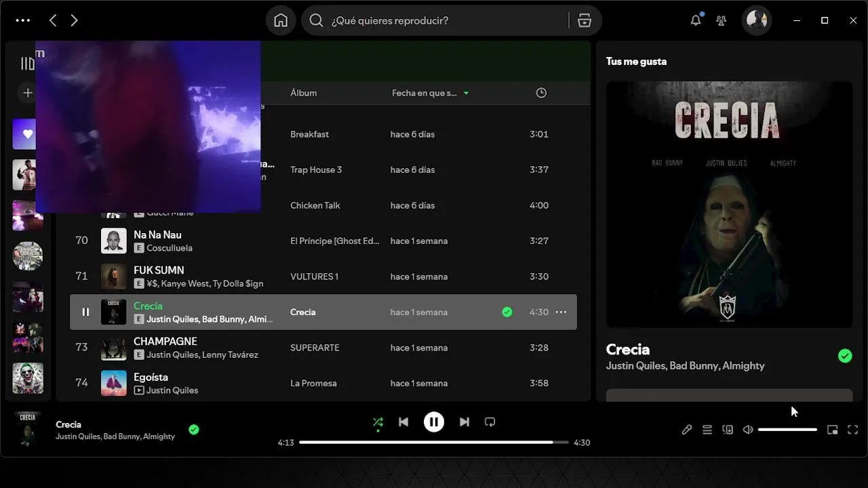Screen dimensions: 868x488
Task: Click elapsed time 4:13 label
Action: (x=285, y=443)
